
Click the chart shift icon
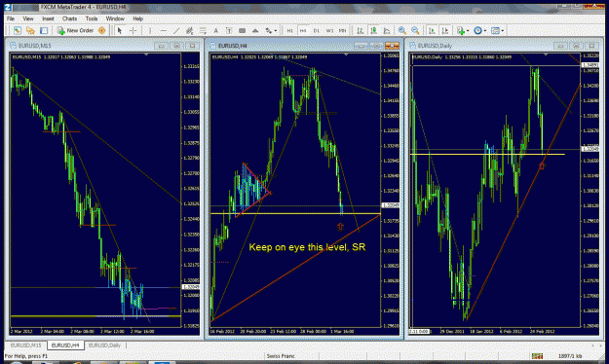(445, 30)
